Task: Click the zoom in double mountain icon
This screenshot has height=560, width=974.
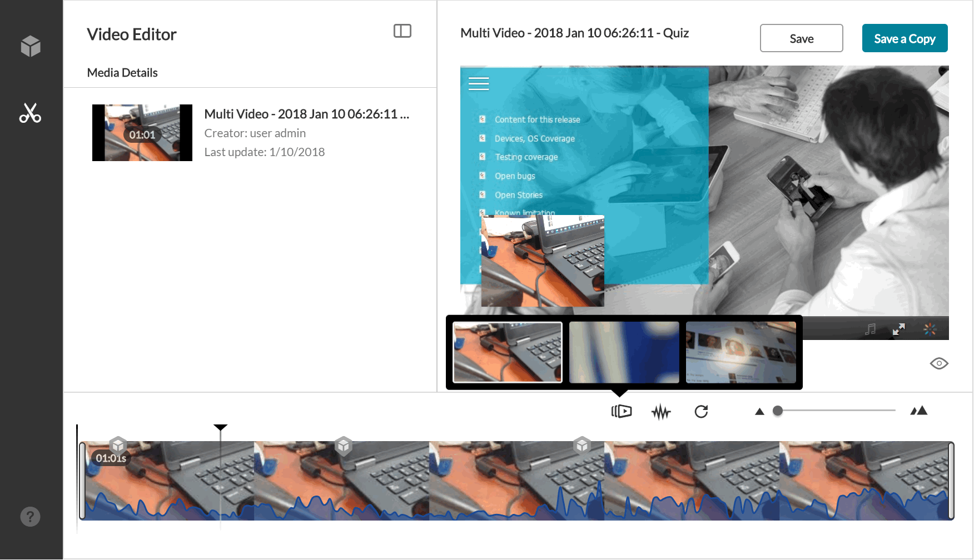Action: coord(919,411)
